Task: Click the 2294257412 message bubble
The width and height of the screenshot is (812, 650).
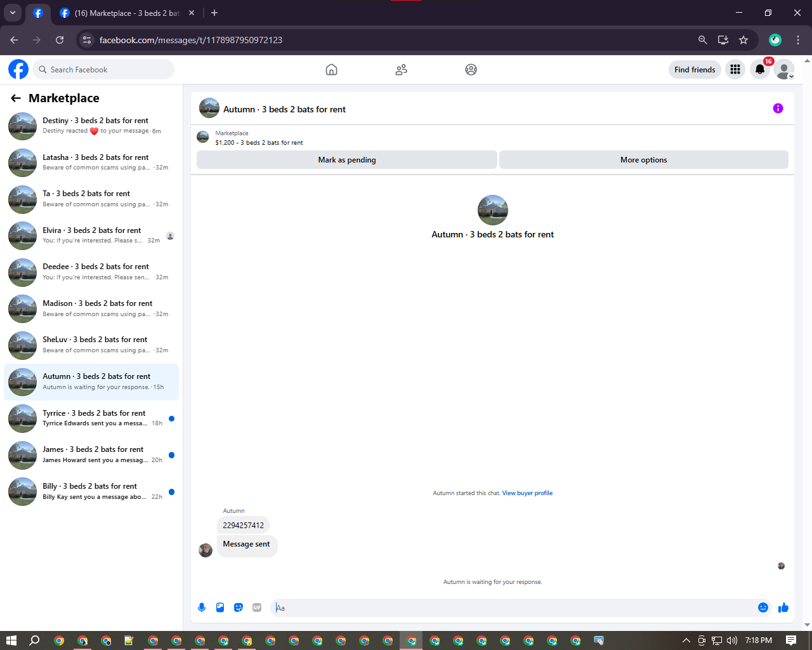Action: [x=244, y=526]
